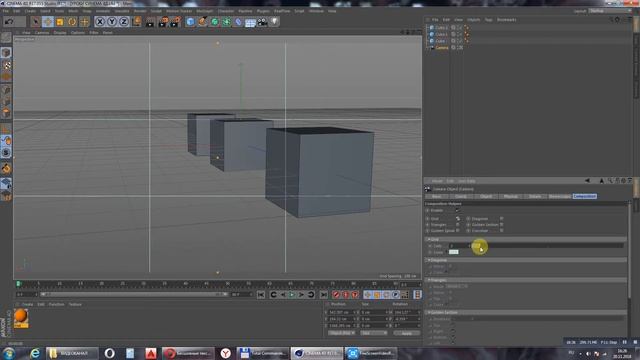Select the Cube.2 object in Object Manager

(x=441, y=28)
